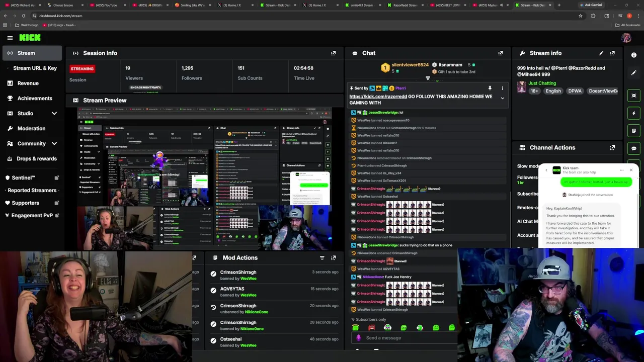Open a new browser tab

[x=558, y=5]
